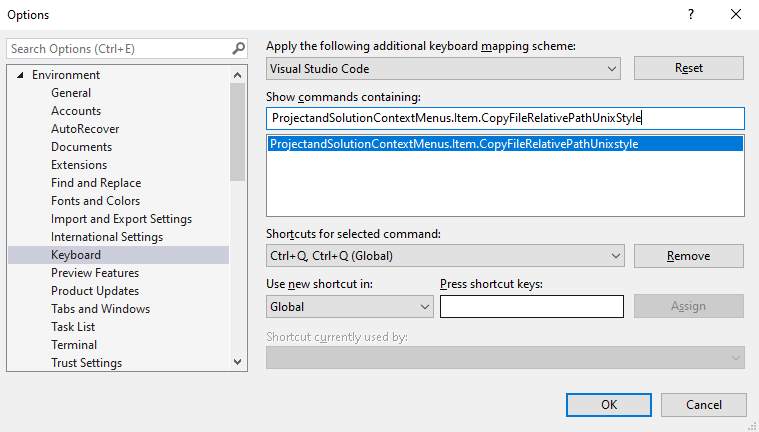Viewport: 759px width, 432px height.
Task: Click the tree scrollbar down arrow
Action: 237,362
